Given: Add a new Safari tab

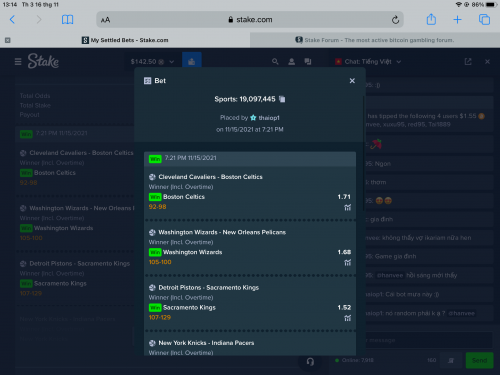Looking at the screenshot, I should click(457, 20).
